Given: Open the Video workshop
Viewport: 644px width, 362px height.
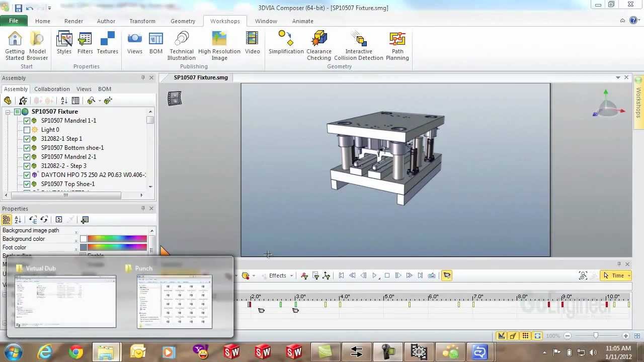Looking at the screenshot, I should pyautogui.click(x=252, y=43).
